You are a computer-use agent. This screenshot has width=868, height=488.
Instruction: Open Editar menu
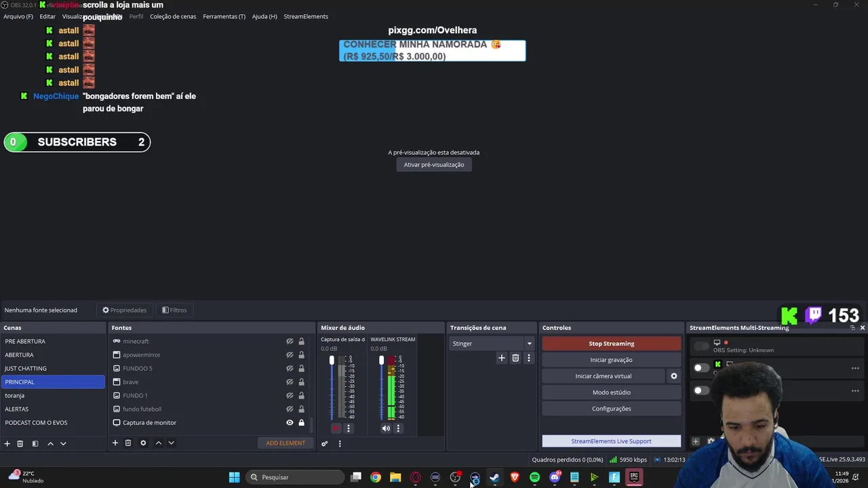click(x=47, y=16)
